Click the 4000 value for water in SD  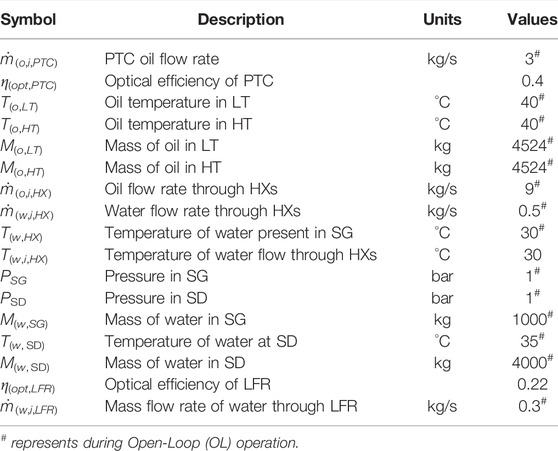pyautogui.click(x=532, y=363)
